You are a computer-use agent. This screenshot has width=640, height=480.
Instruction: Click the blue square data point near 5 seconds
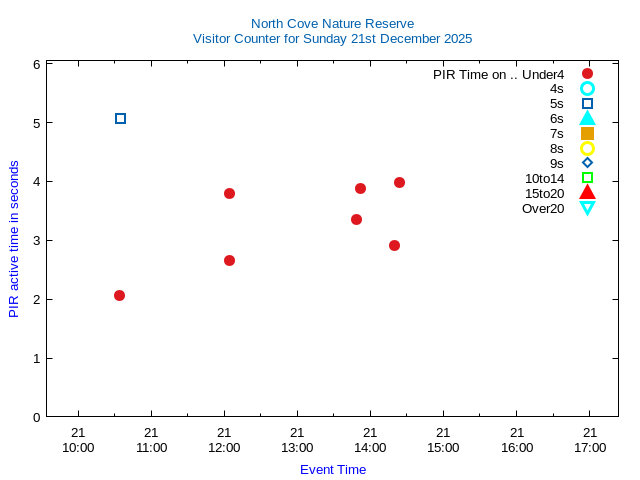point(120,118)
